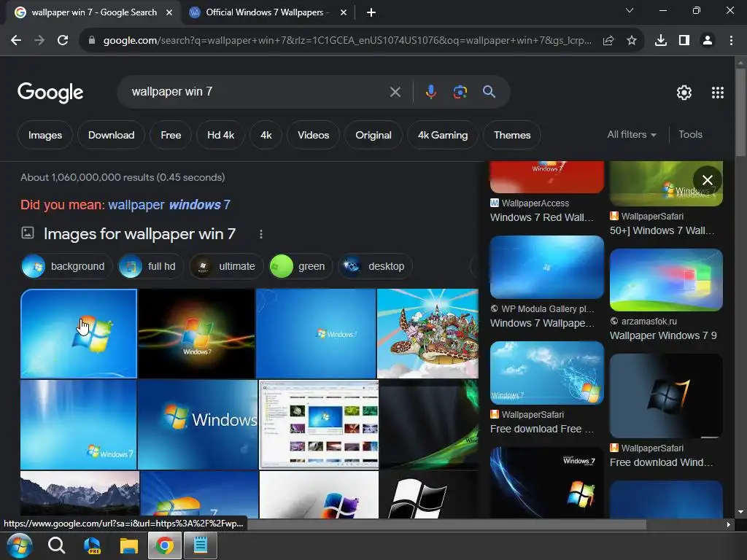Go back using the browser back arrow

pyautogui.click(x=16, y=41)
